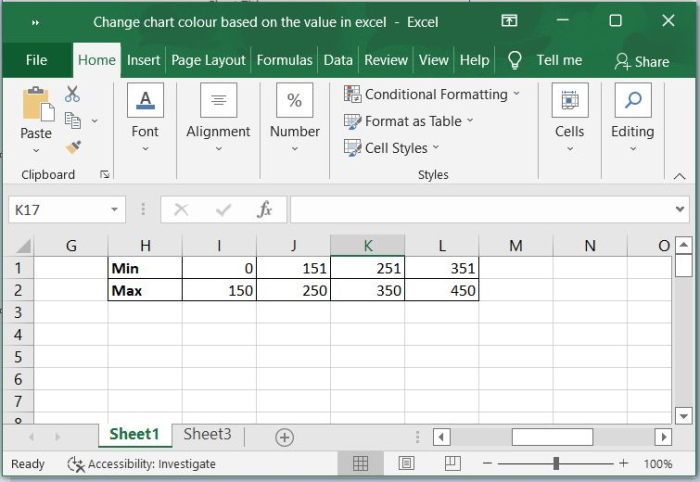Switch to Page Layout view in status bar
700x482 pixels.
(406, 464)
